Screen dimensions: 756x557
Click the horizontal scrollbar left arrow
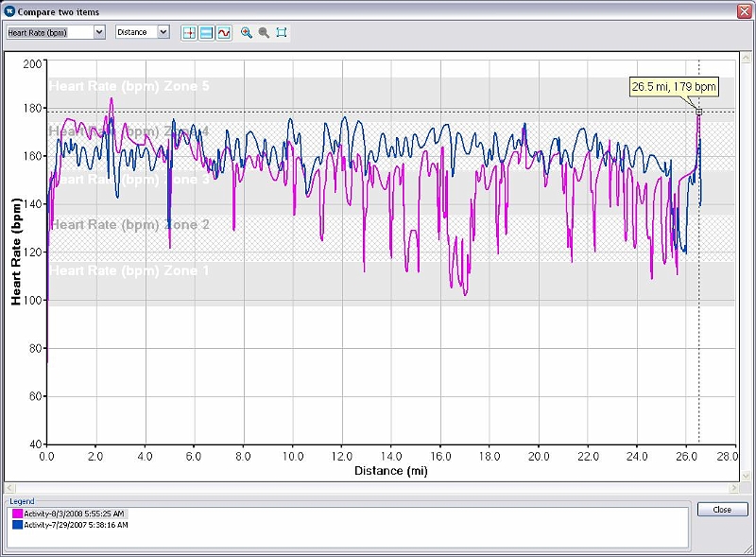point(9,488)
